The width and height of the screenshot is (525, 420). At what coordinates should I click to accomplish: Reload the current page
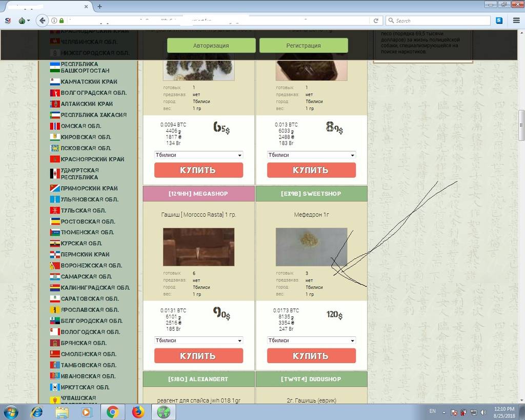tap(376, 21)
